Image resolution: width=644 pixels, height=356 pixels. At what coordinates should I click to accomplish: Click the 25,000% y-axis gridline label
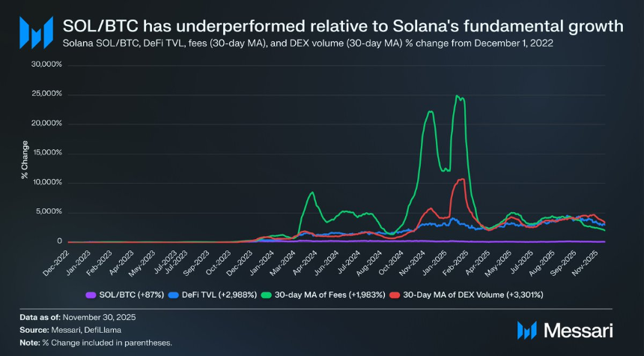(x=46, y=94)
